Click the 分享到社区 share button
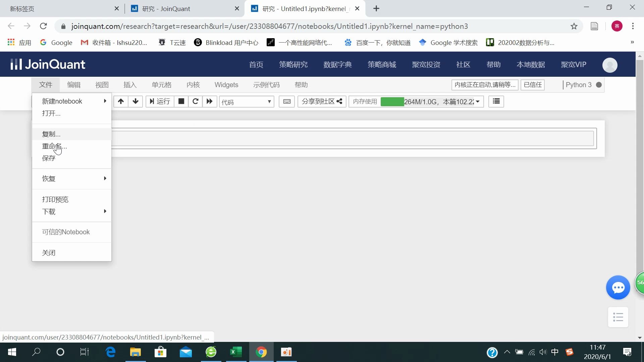 pos(321,101)
